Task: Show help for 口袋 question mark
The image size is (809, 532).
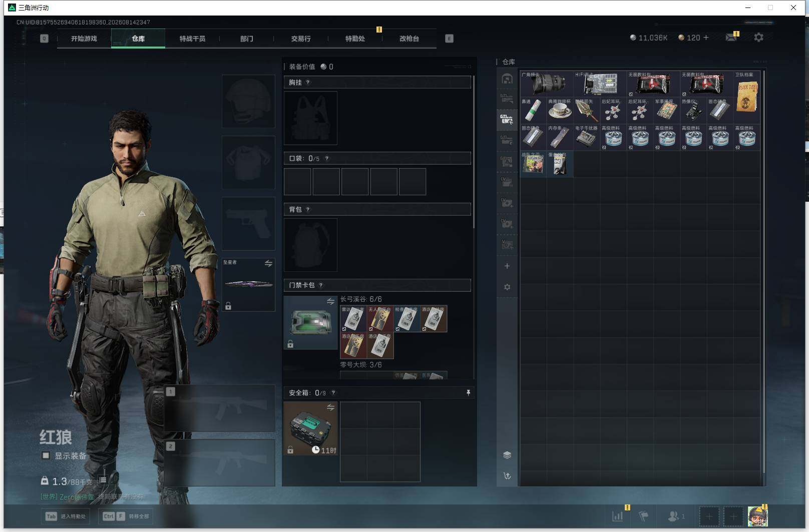Action: (327, 159)
